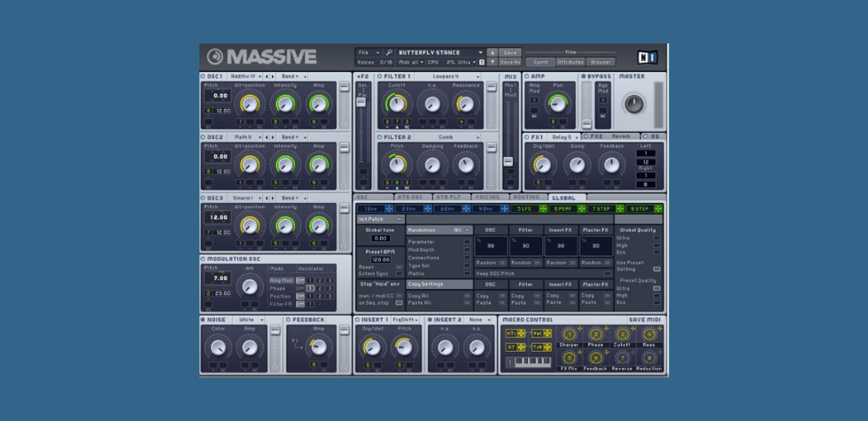This screenshot has height=421, width=868.
Task: Click the exclamation panic icon by CPU
Action: pyautogui.click(x=482, y=62)
